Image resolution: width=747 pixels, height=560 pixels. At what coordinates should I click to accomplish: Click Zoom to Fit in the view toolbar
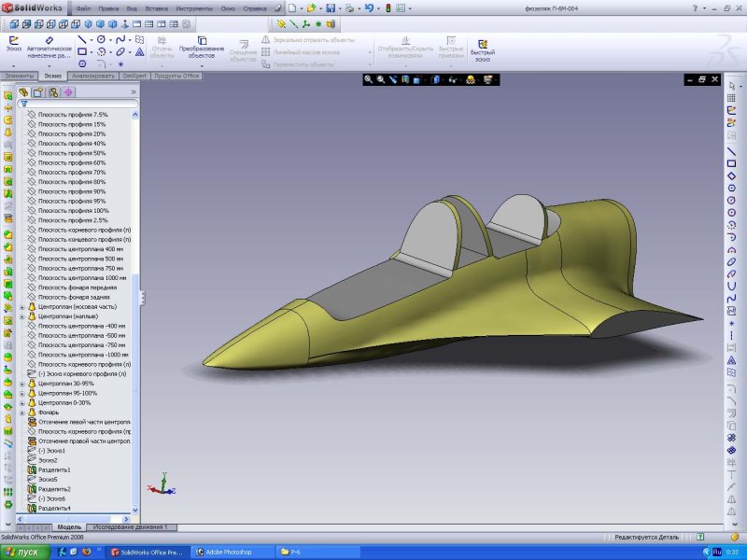368,79
